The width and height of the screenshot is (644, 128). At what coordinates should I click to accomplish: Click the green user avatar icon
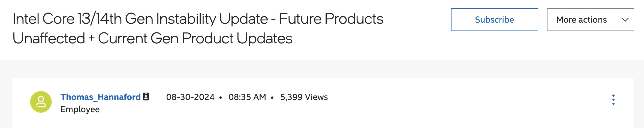click(41, 102)
